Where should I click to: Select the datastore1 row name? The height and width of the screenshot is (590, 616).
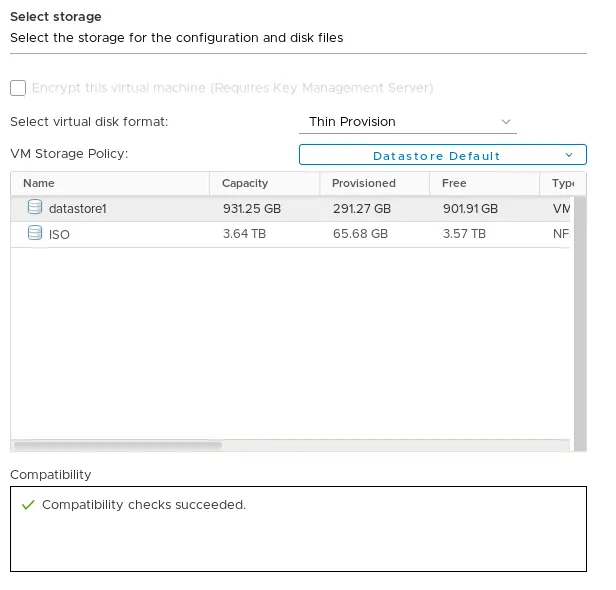coord(77,209)
